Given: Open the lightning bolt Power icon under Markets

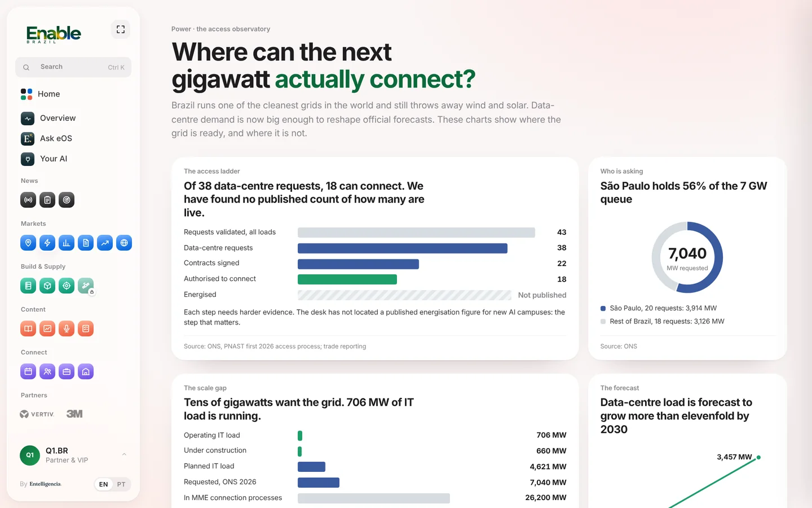Looking at the screenshot, I should pyautogui.click(x=47, y=243).
